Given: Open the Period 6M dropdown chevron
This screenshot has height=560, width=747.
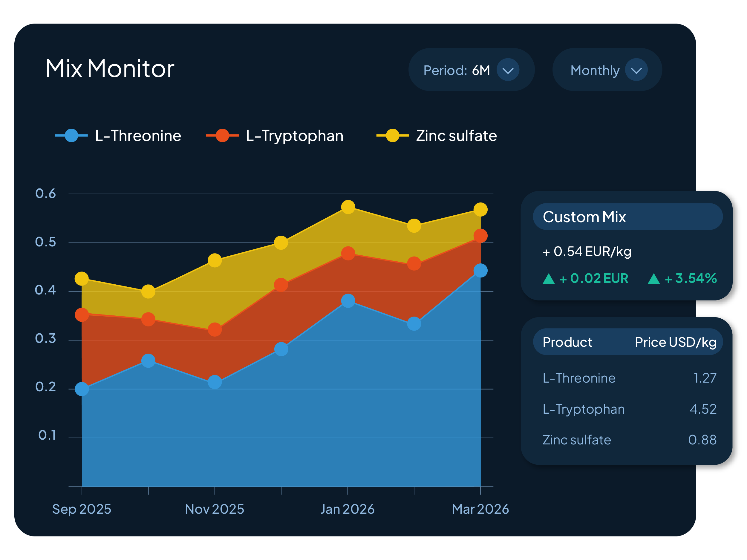Looking at the screenshot, I should 508,70.
